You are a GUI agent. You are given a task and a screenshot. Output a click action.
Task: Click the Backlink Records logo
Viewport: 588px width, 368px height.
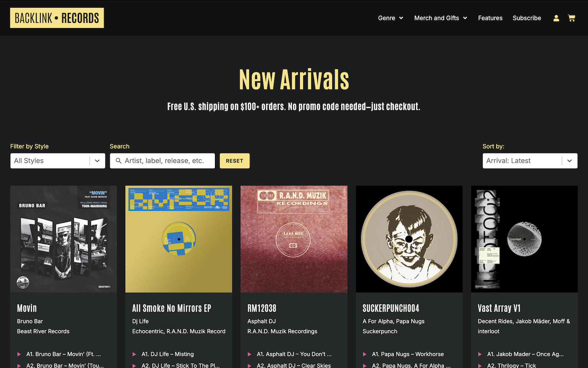(x=57, y=18)
